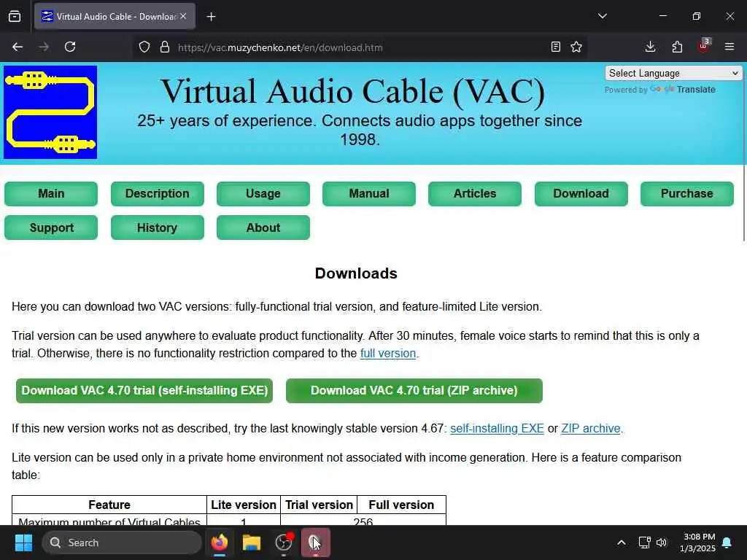747x560 pixels.
Task: Open the Support navigation button
Action: (x=51, y=227)
